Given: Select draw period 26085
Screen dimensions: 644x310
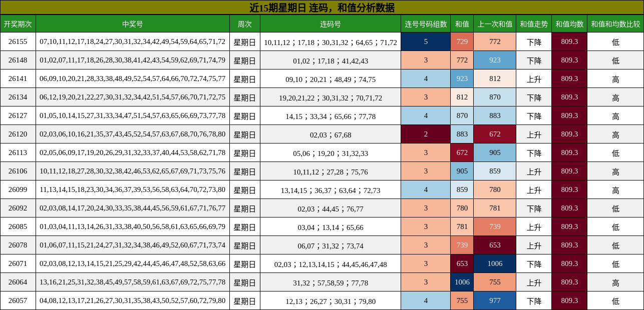Looking at the screenshot, I should [18, 227].
